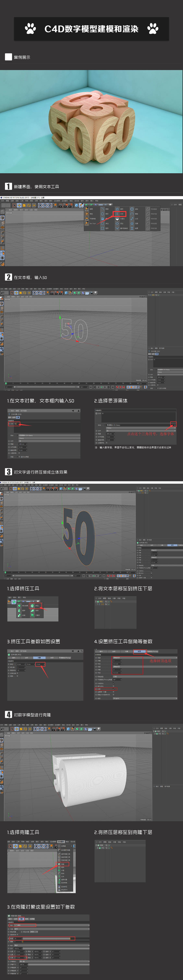This screenshot has width=183, height=980.
Task: Open the 对齐 alignment dropdown in text attributes
Action: [x=50, y=441]
